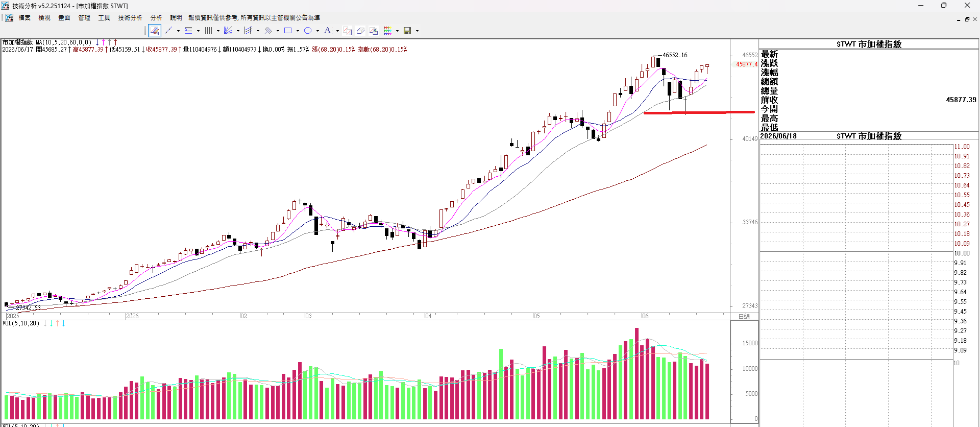Expand the color palette dropdown arrow
The width and height of the screenshot is (980, 427).
tap(397, 31)
